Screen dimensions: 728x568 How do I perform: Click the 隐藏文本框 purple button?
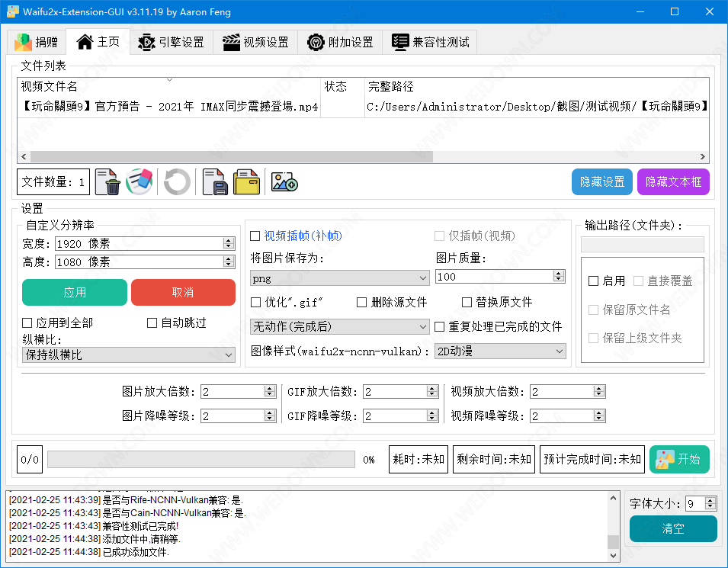tap(673, 181)
